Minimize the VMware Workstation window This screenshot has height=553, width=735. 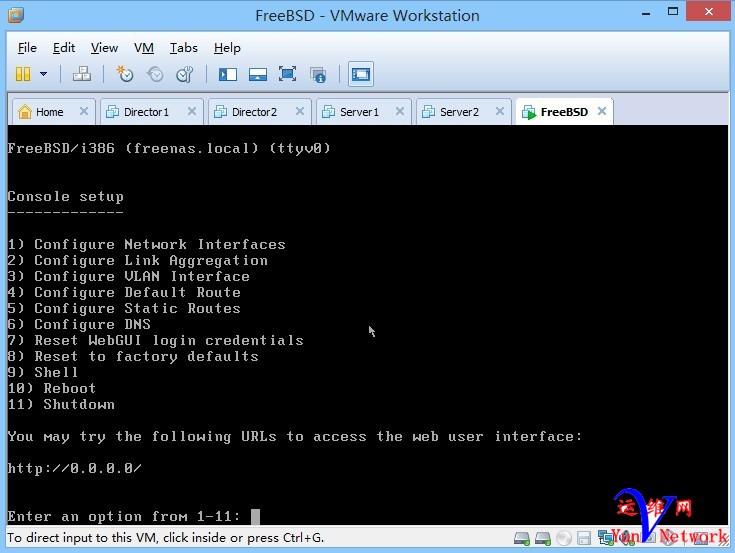click(646, 13)
